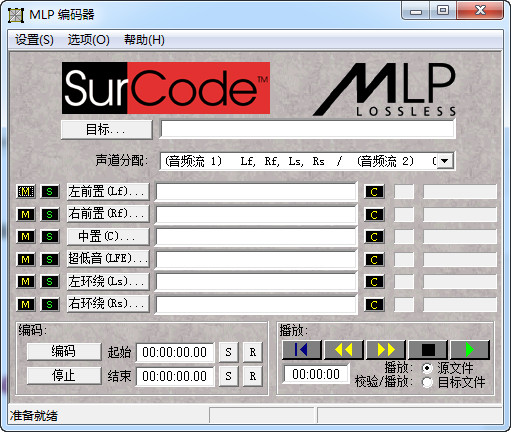Open the 选项(O) menu
Viewport: 511px width, 432px height.
tap(89, 40)
